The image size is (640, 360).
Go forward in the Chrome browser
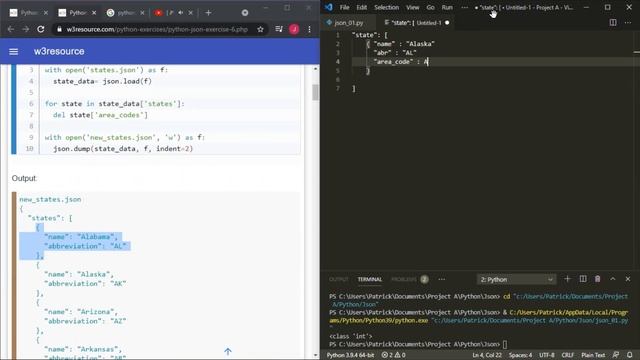26,29
